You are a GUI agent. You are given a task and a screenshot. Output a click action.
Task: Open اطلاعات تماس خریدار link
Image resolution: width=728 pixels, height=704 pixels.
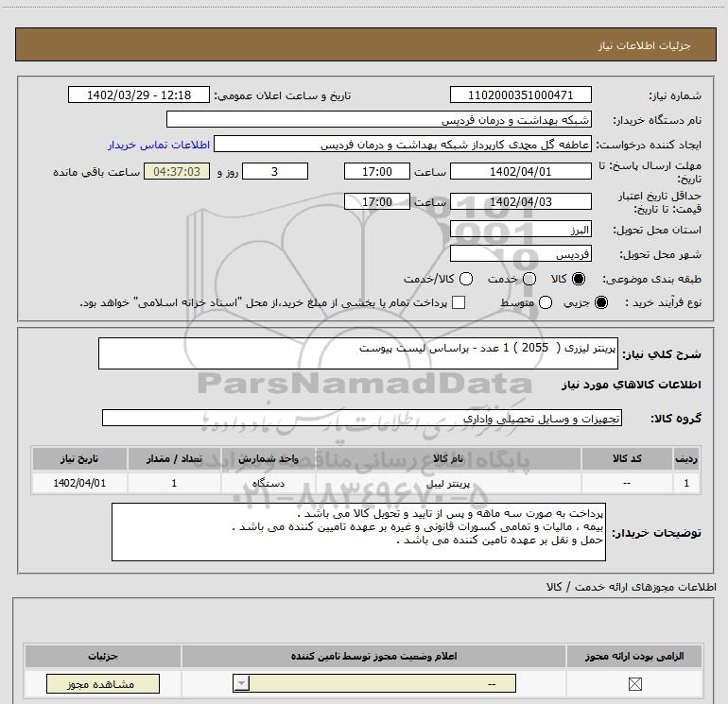[x=159, y=145]
